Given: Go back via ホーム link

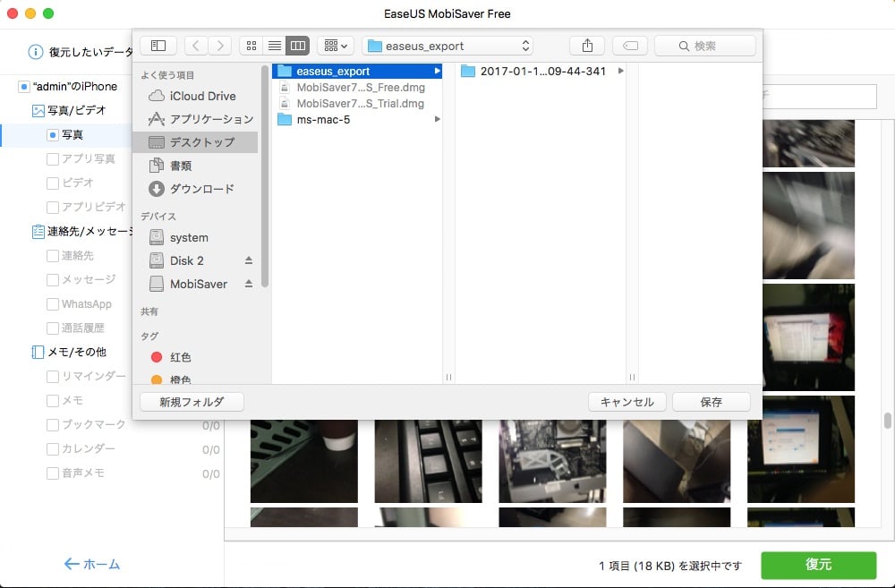Looking at the screenshot, I should pyautogui.click(x=92, y=564).
